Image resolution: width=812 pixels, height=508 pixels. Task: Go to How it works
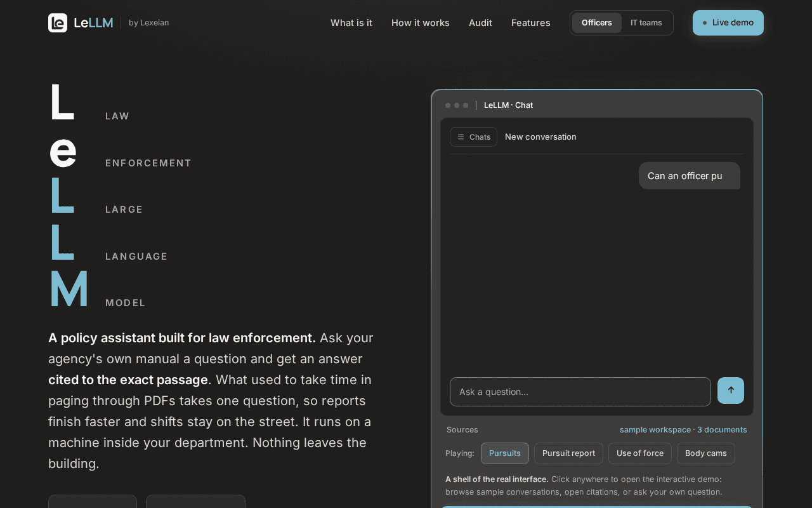tap(421, 23)
